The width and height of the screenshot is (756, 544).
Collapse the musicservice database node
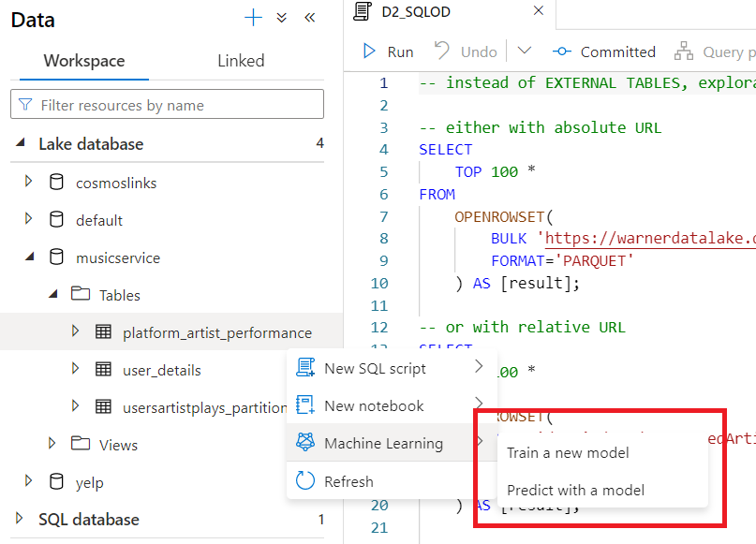(x=29, y=257)
